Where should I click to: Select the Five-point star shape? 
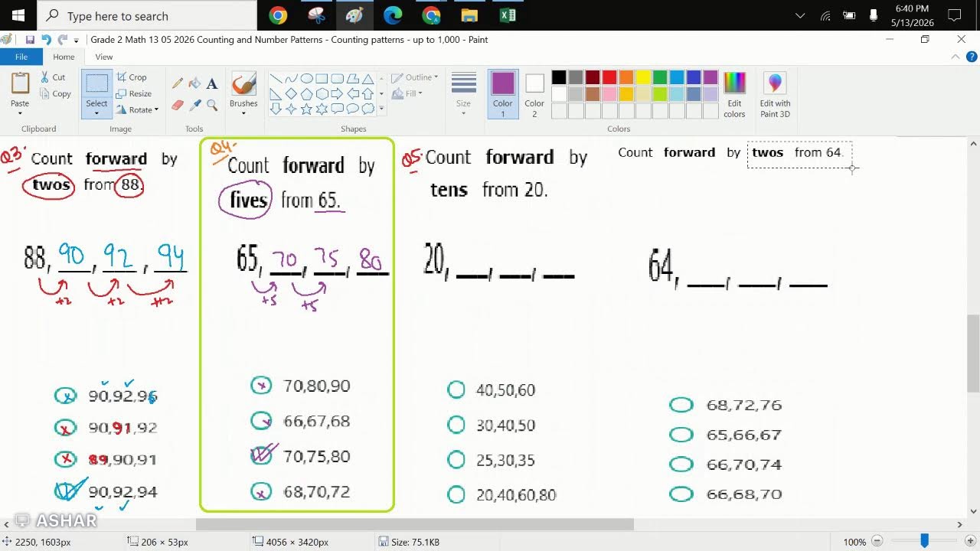pyautogui.click(x=306, y=109)
